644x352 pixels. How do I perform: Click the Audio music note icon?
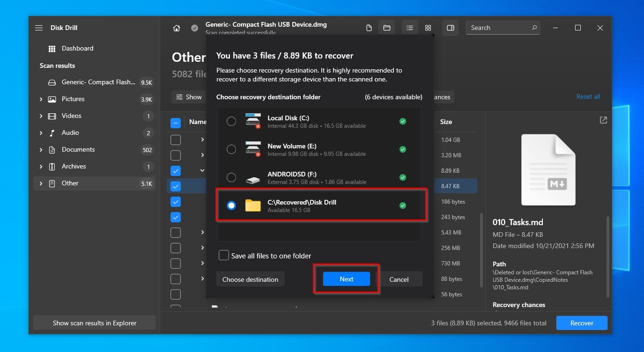click(x=52, y=133)
